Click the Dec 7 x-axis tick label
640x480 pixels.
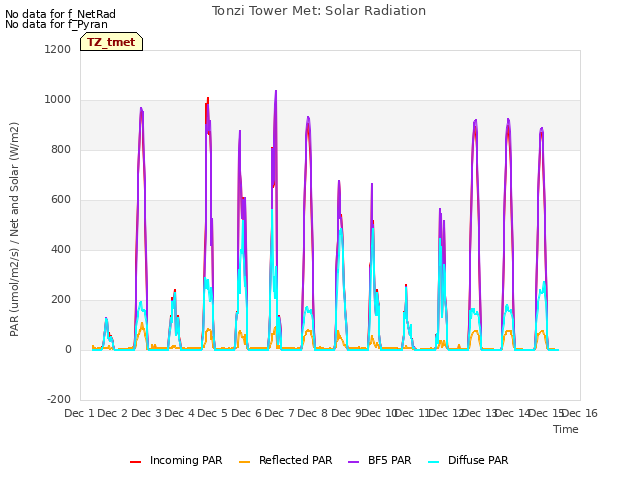pyautogui.click(x=279, y=413)
